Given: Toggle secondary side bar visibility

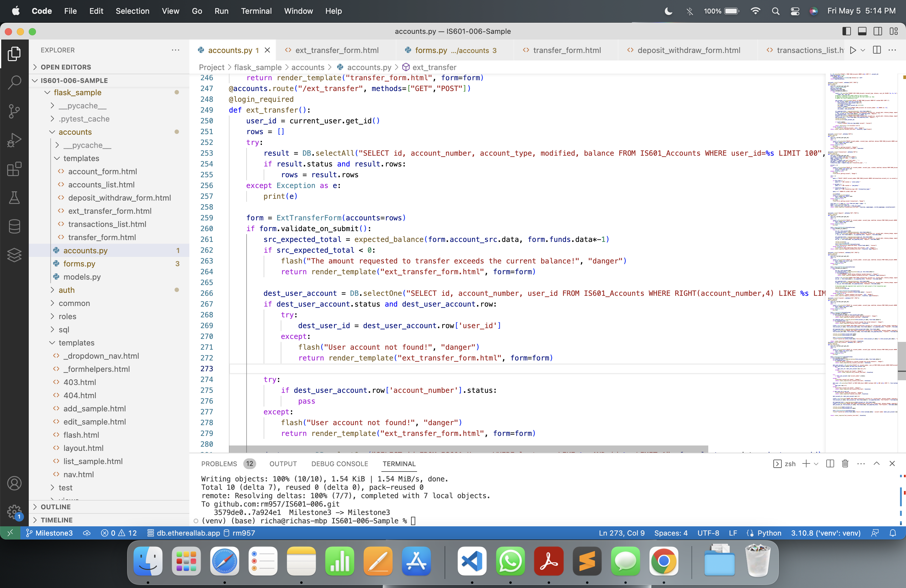Looking at the screenshot, I should point(878,31).
